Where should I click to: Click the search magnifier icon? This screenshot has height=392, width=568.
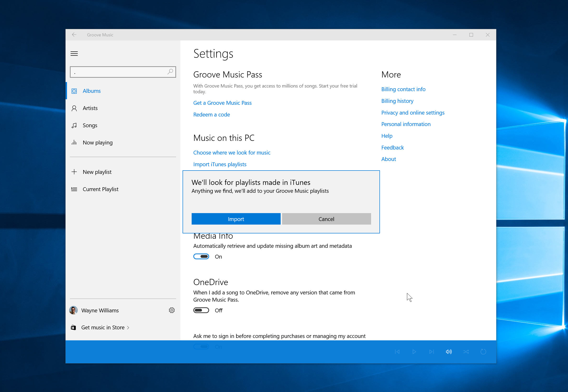(170, 72)
